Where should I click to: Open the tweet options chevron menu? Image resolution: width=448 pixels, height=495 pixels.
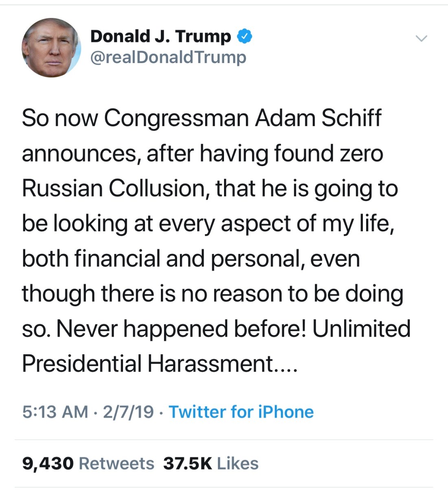(421, 39)
